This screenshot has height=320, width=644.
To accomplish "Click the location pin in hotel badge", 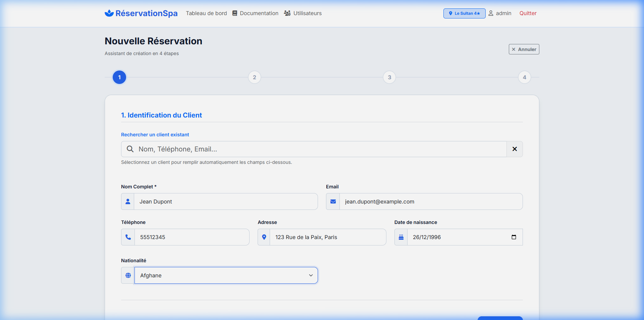I will point(450,13).
